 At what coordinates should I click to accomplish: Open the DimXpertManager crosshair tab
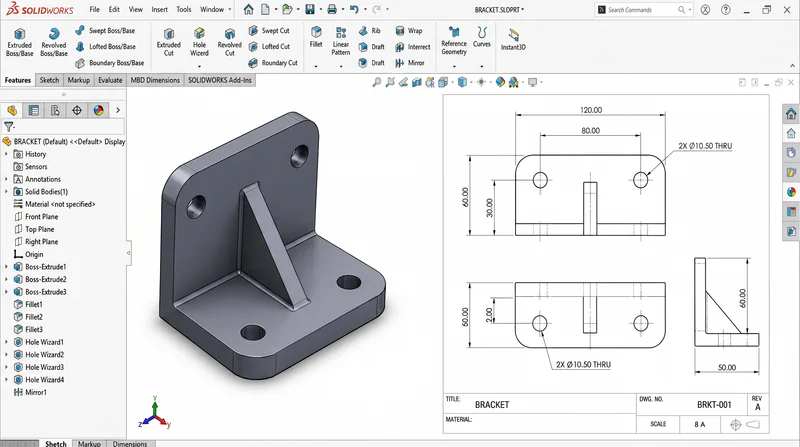click(77, 110)
